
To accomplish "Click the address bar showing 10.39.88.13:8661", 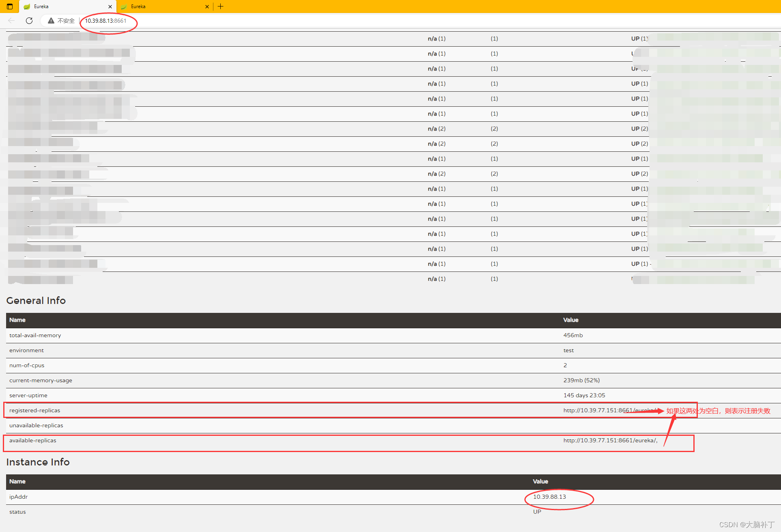I will [105, 21].
